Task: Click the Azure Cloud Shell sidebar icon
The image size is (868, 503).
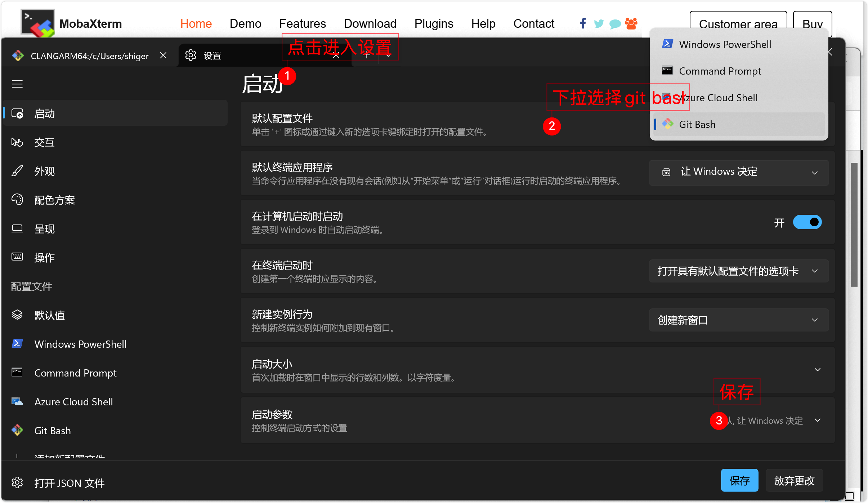Action: click(17, 402)
